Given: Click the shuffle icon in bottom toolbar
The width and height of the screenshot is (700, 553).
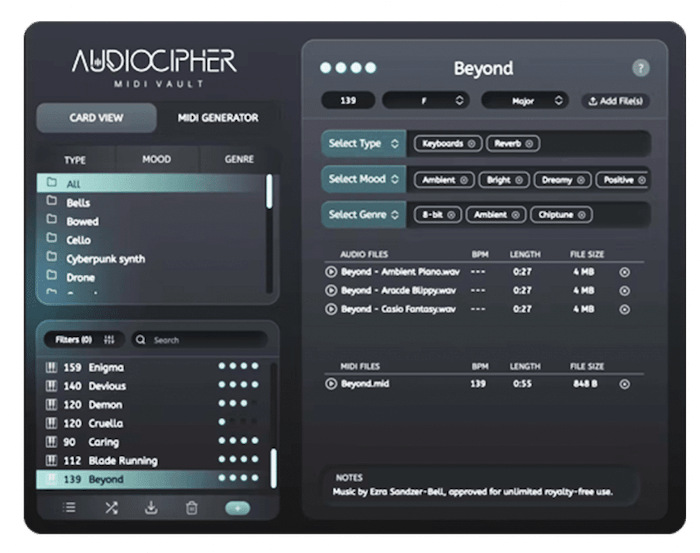Looking at the screenshot, I should pos(111,508).
